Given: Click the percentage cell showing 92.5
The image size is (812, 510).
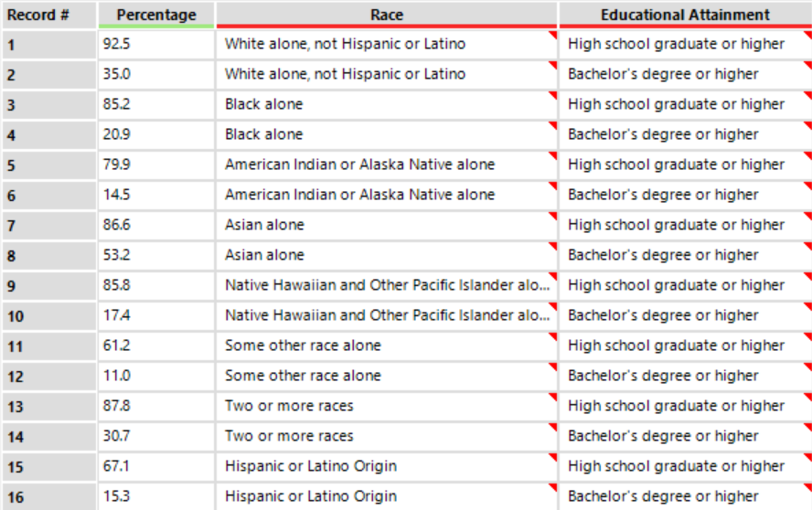Looking at the screenshot, I should click(155, 44).
